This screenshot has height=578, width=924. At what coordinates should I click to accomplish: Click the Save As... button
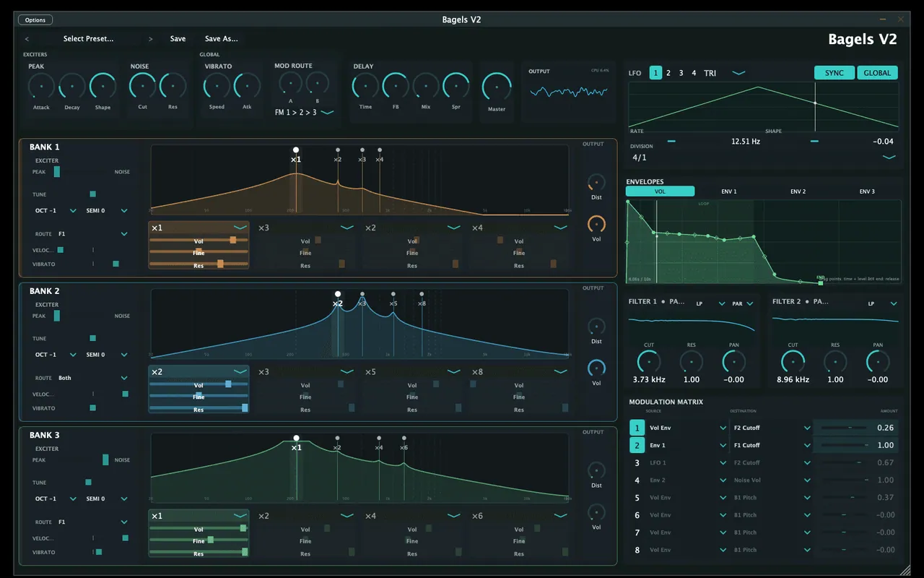coord(222,39)
